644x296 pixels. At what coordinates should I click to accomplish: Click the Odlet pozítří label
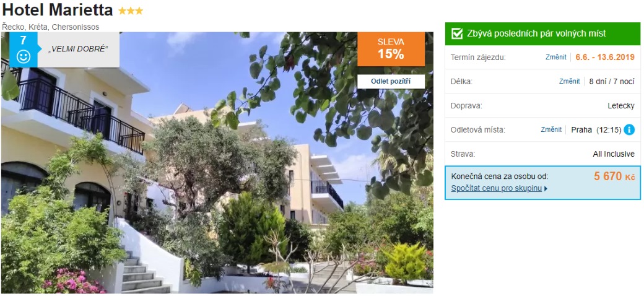tap(391, 81)
